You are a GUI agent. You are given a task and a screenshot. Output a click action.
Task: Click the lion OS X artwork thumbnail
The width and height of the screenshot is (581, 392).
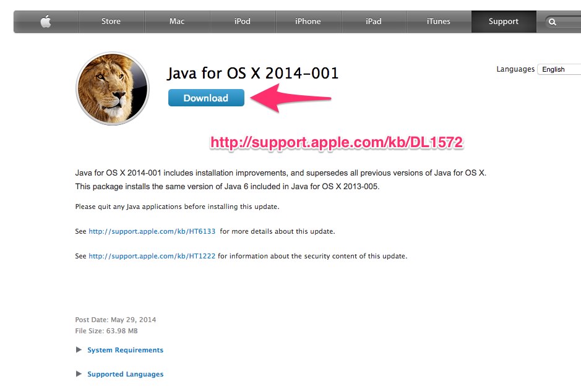[112, 88]
